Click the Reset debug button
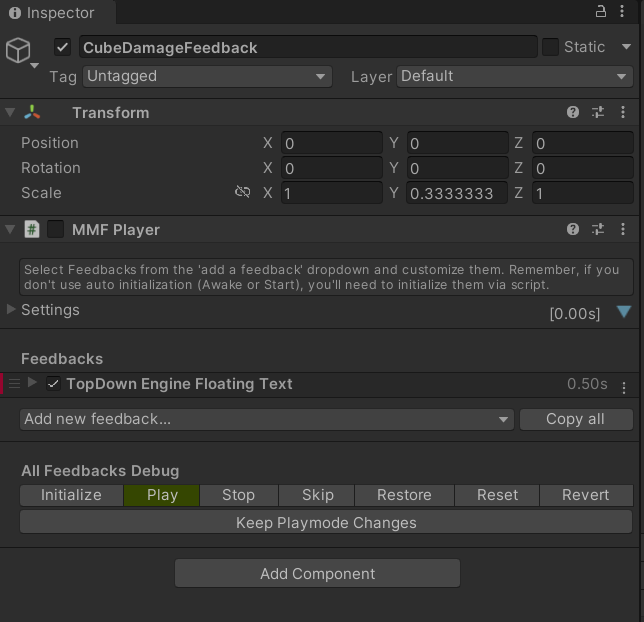The width and height of the screenshot is (644, 622). [x=497, y=495]
